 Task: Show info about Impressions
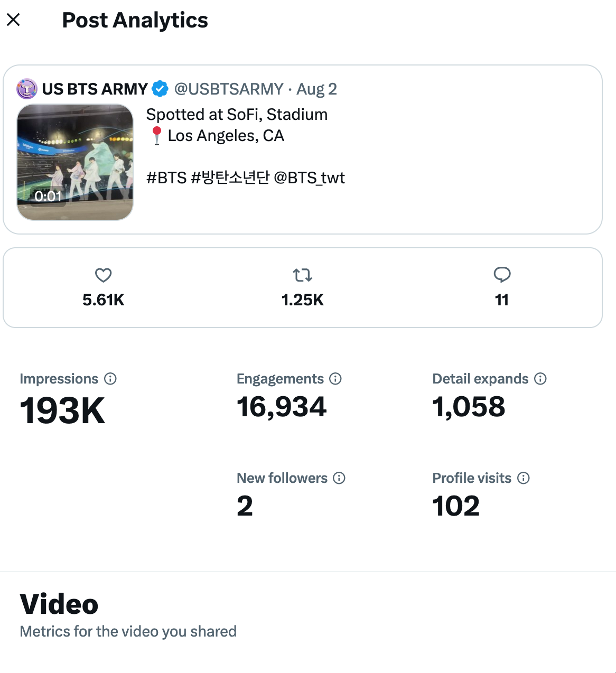tap(110, 379)
